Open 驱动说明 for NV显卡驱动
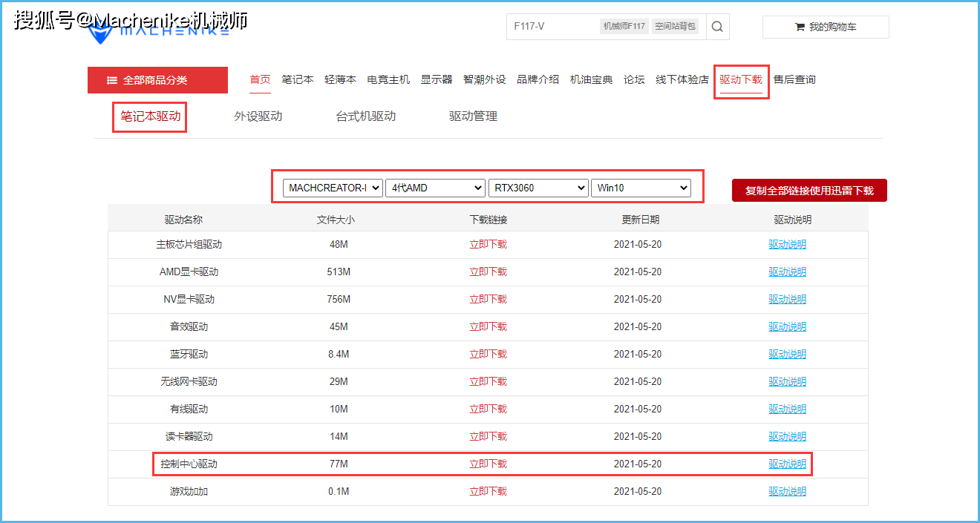 787,299
